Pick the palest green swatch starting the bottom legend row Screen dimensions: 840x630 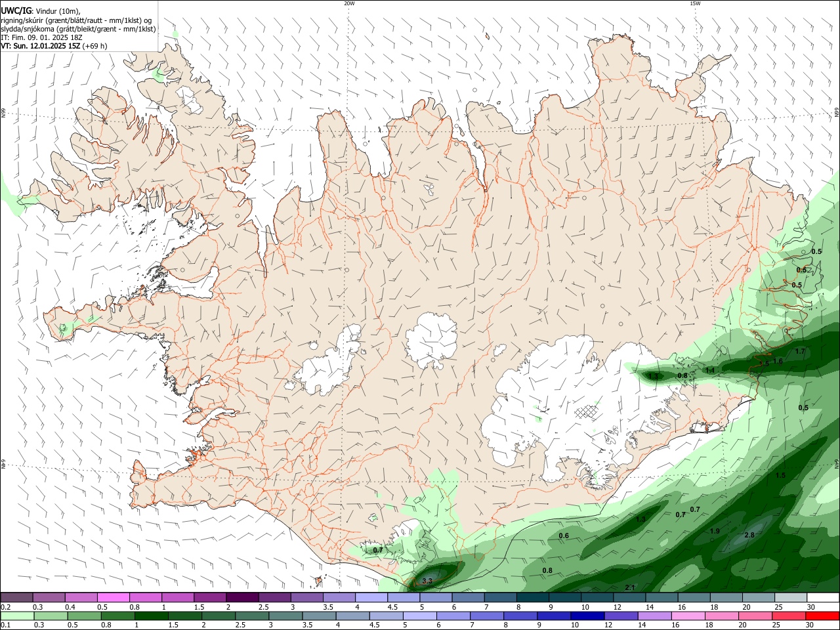click(x=16, y=616)
